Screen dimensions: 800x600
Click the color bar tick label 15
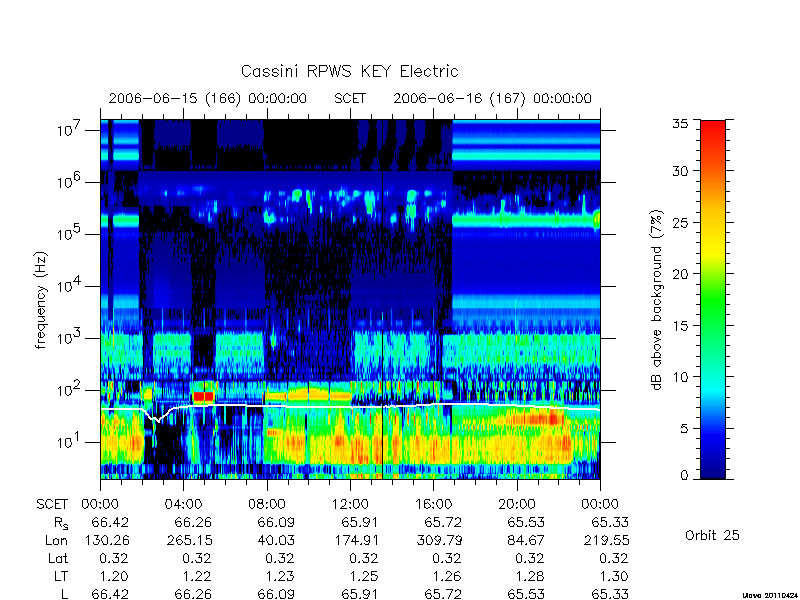(x=680, y=325)
